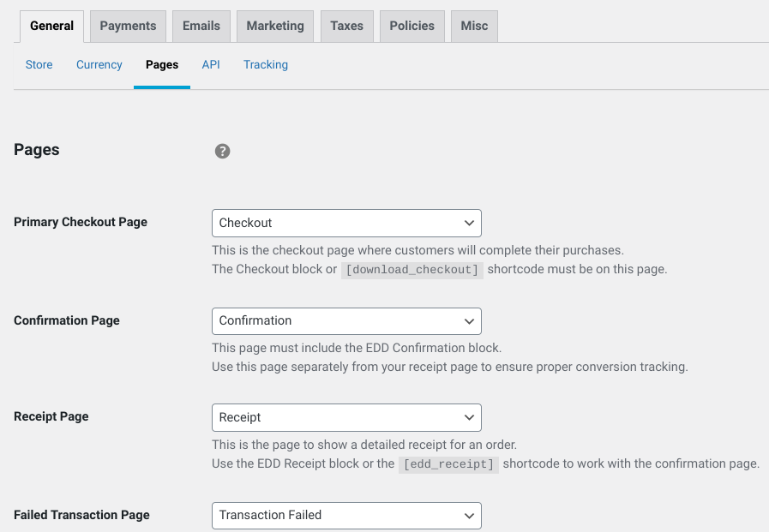Screen dimensions: 769x532
Task: Select the Pages sub-navigation link
Action: tap(162, 64)
